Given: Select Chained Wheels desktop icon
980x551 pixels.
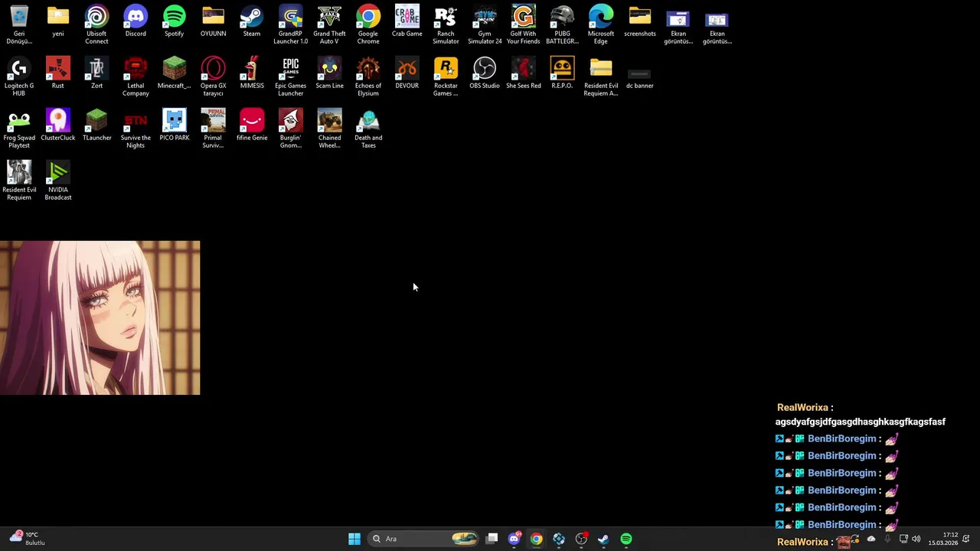Looking at the screenshot, I should (x=329, y=129).
